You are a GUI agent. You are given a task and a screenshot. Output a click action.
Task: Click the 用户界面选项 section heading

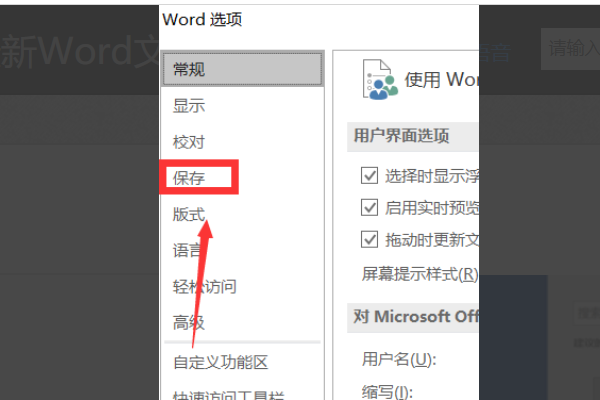tap(401, 136)
